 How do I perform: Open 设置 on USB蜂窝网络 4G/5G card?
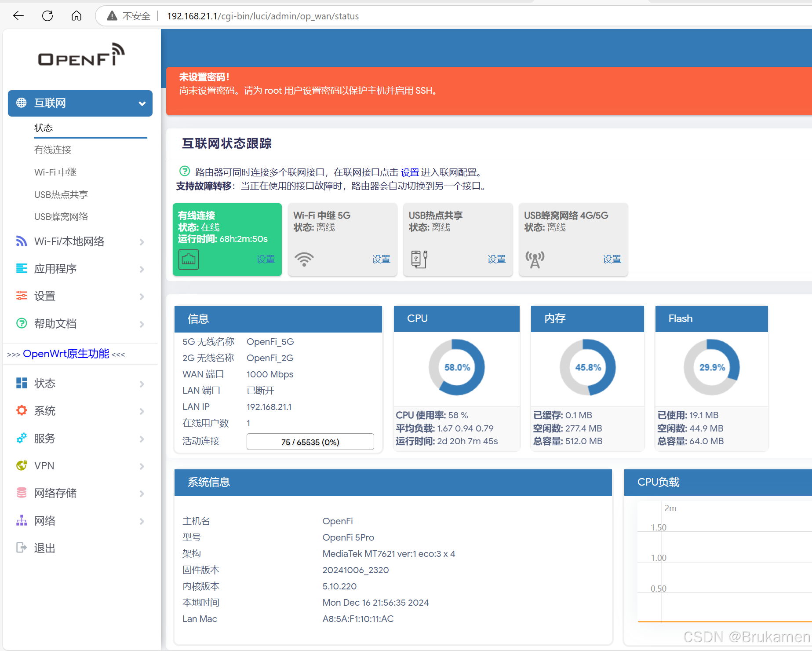coord(612,259)
